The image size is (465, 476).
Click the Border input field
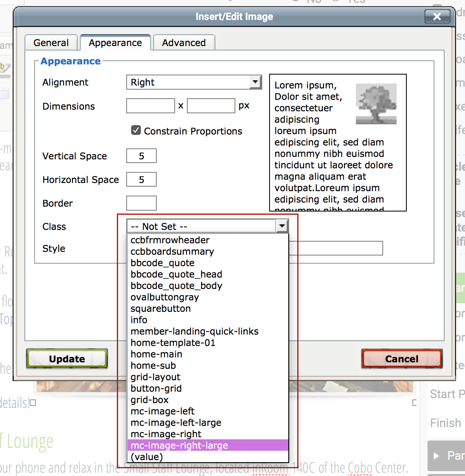click(141, 203)
